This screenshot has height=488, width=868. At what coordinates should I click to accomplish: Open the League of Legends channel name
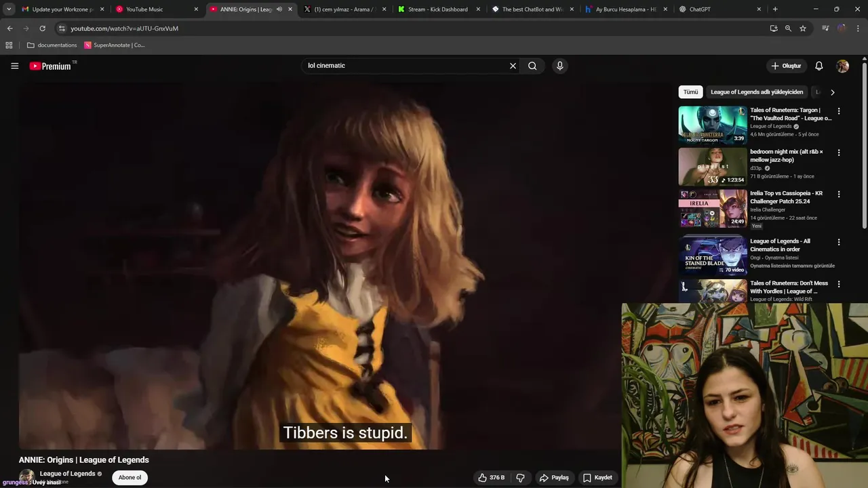[67, 474]
